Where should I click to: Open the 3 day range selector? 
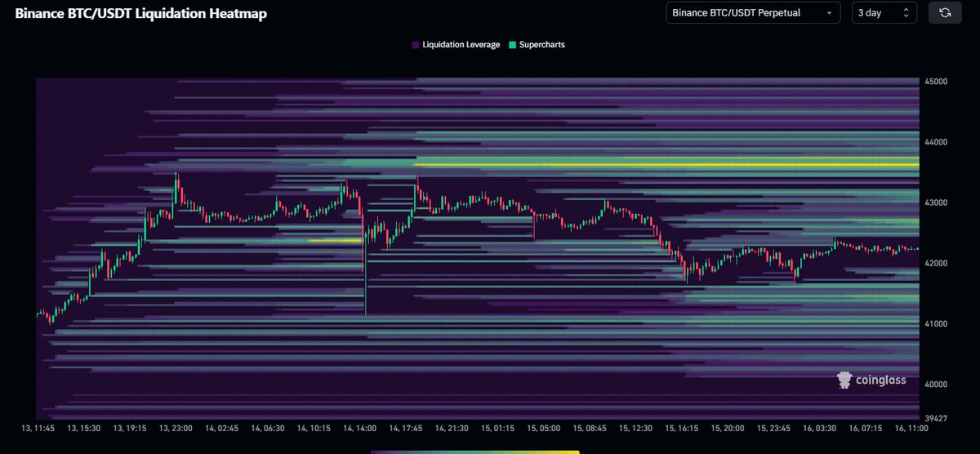[884, 13]
